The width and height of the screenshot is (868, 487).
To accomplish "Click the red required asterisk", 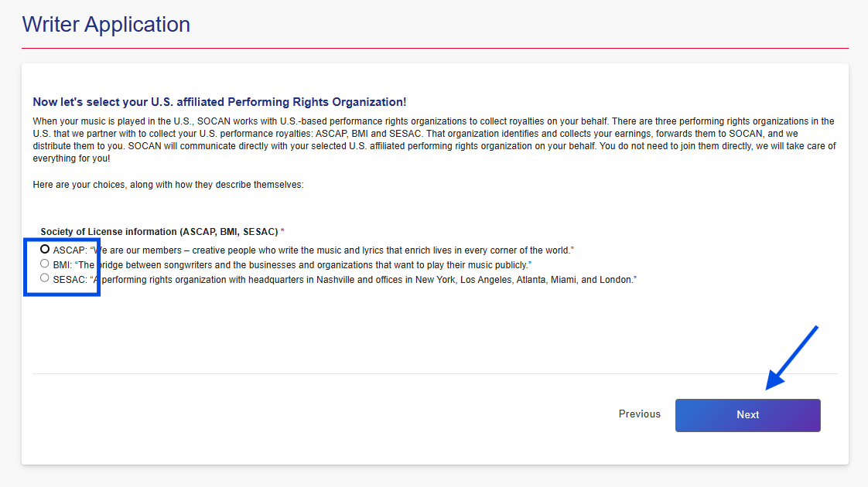I will [x=282, y=232].
